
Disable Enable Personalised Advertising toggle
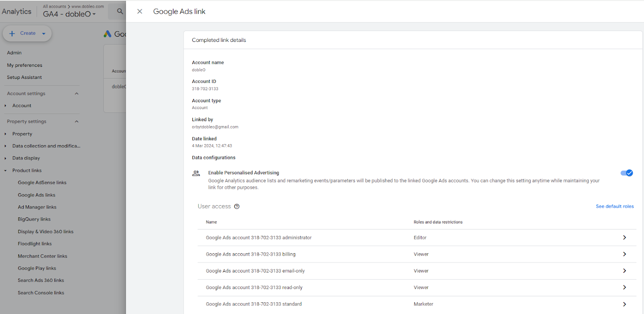[627, 173]
